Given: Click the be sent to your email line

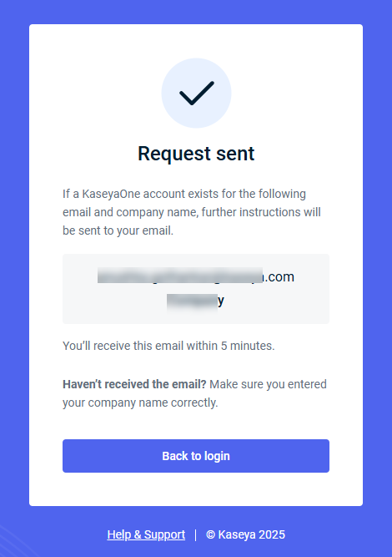Looking at the screenshot, I should pyautogui.click(x=118, y=230).
